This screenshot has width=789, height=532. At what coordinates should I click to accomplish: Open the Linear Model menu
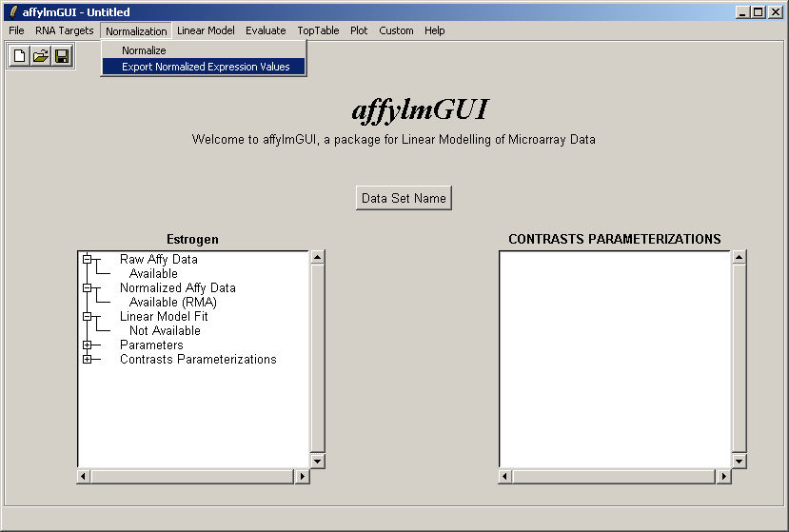tap(206, 30)
